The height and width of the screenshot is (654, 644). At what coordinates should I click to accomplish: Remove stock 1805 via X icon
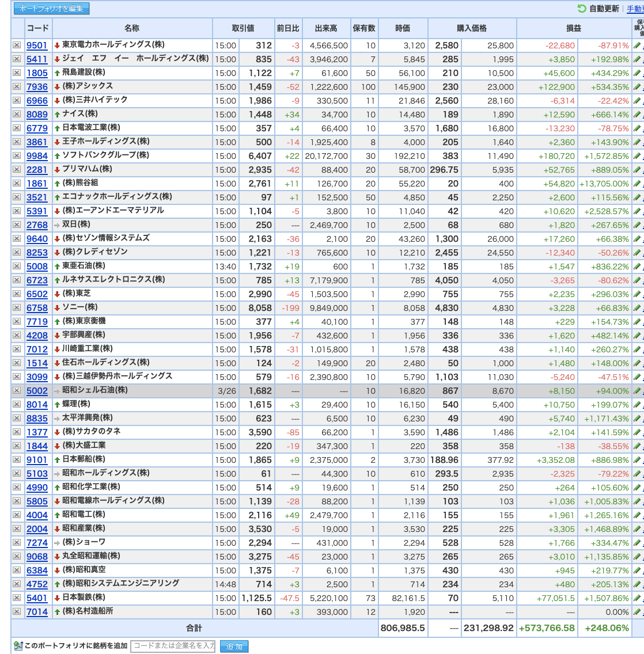pos(17,73)
